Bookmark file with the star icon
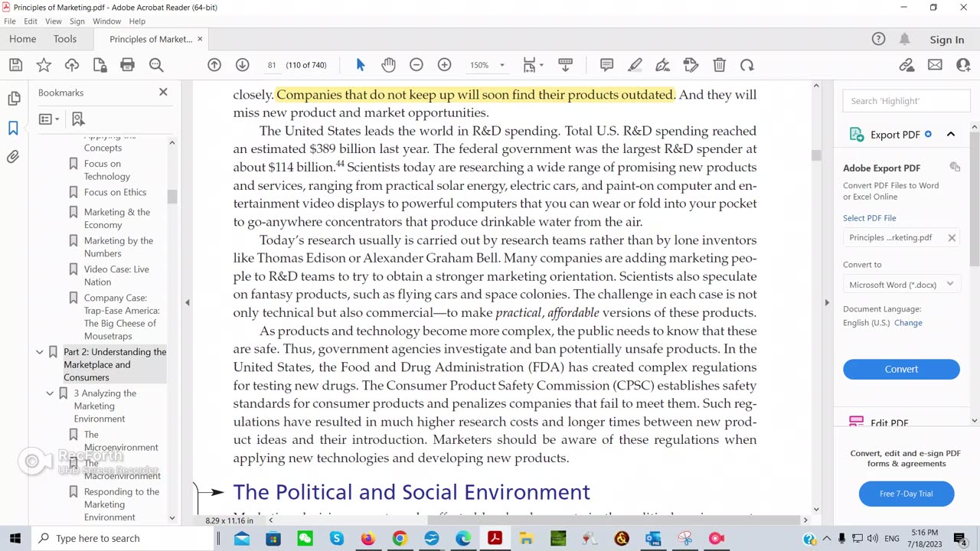The height and width of the screenshot is (551, 980). pyautogui.click(x=44, y=65)
